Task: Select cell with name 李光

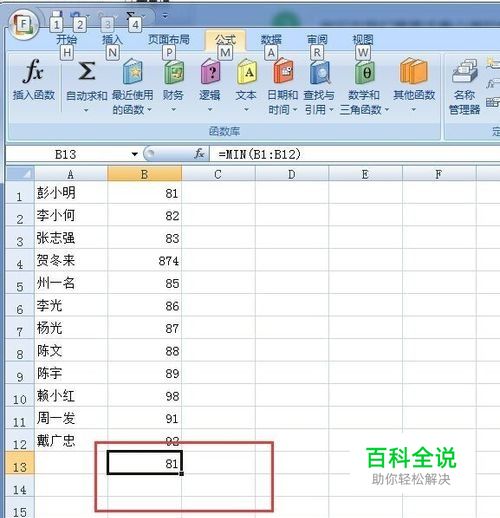Action: click(71, 305)
